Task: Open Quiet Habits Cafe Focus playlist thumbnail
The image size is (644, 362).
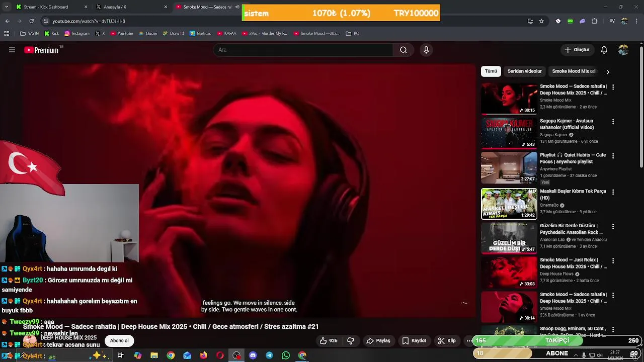Action: click(509, 168)
